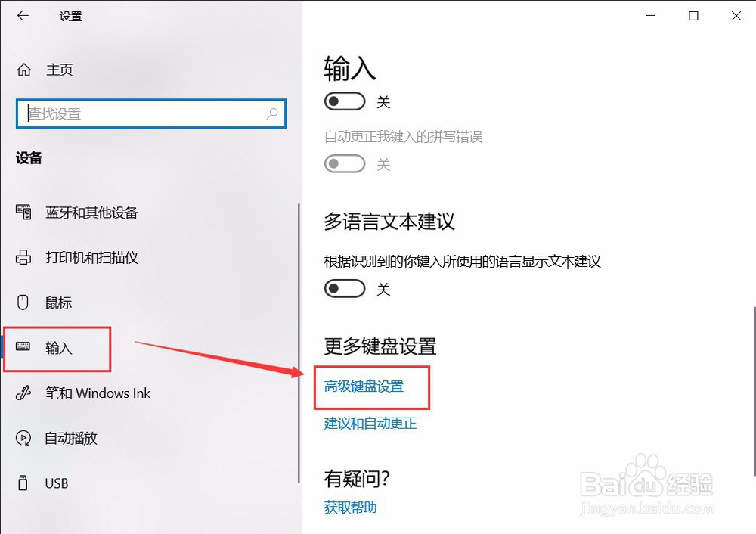The height and width of the screenshot is (534, 756).
Task: Click the 查找设置 search field
Action: pyautogui.click(x=151, y=114)
